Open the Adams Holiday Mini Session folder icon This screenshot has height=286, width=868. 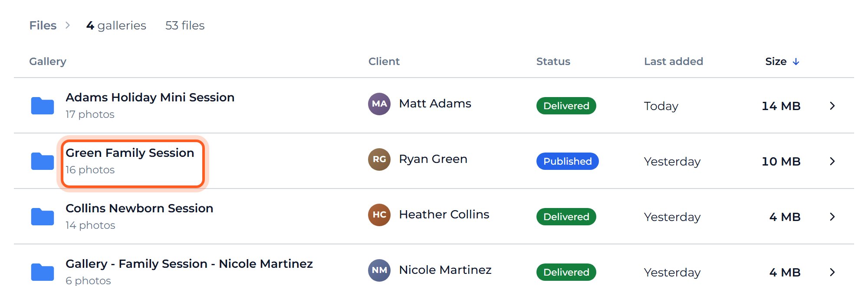43,106
